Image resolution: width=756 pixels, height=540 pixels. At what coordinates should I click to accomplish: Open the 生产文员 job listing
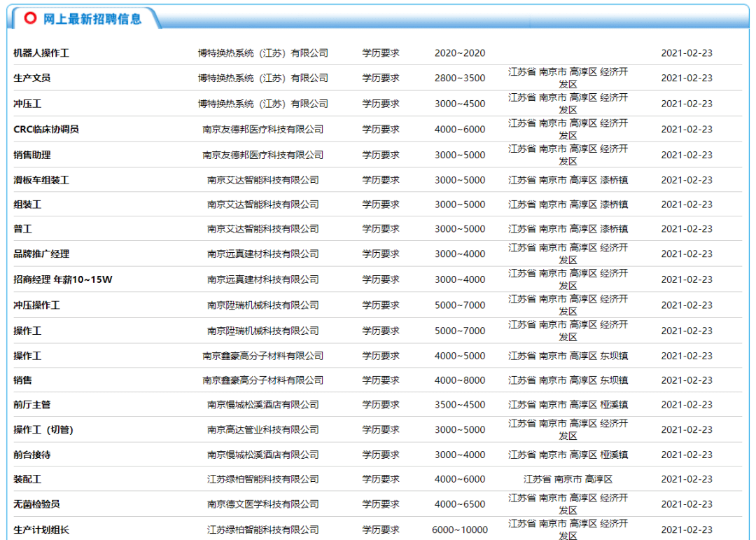(32, 78)
